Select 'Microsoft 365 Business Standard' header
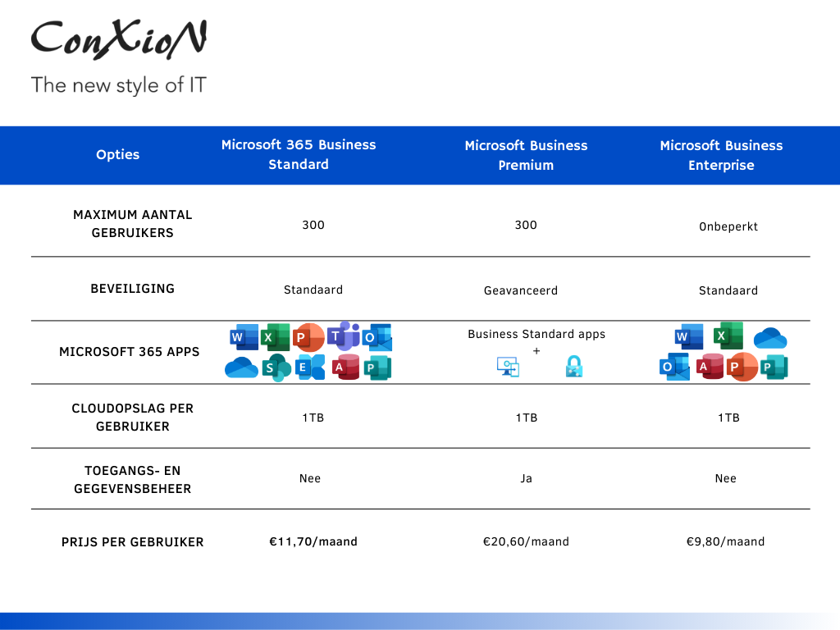Image resolution: width=840 pixels, height=630 pixels. pos(299,154)
